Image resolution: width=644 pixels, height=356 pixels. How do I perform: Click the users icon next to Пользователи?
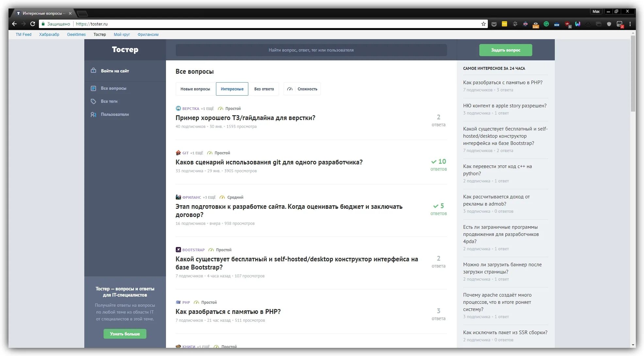point(93,115)
